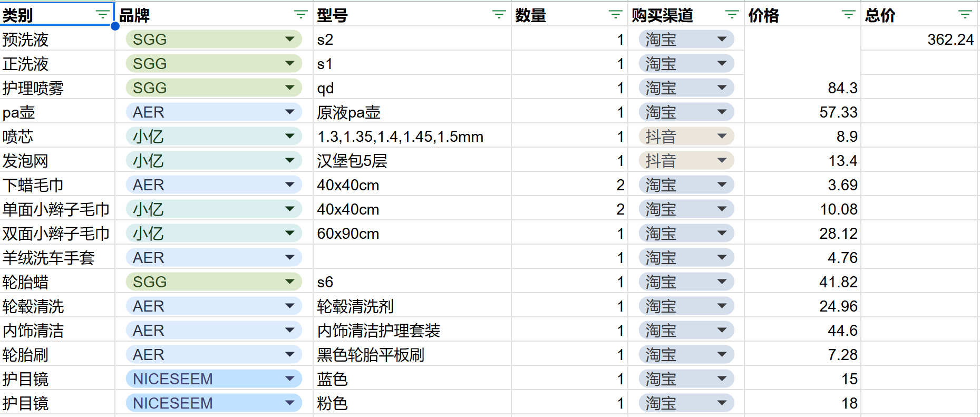The width and height of the screenshot is (980, 417).
Task: Open the filter icon in 数量 header
Action: (615, 15)
